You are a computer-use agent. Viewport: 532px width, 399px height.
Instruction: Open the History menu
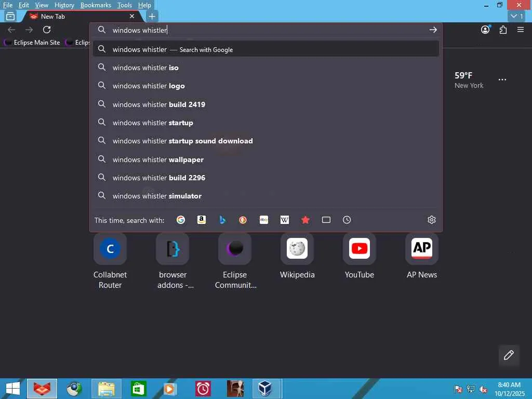[64, 5]
